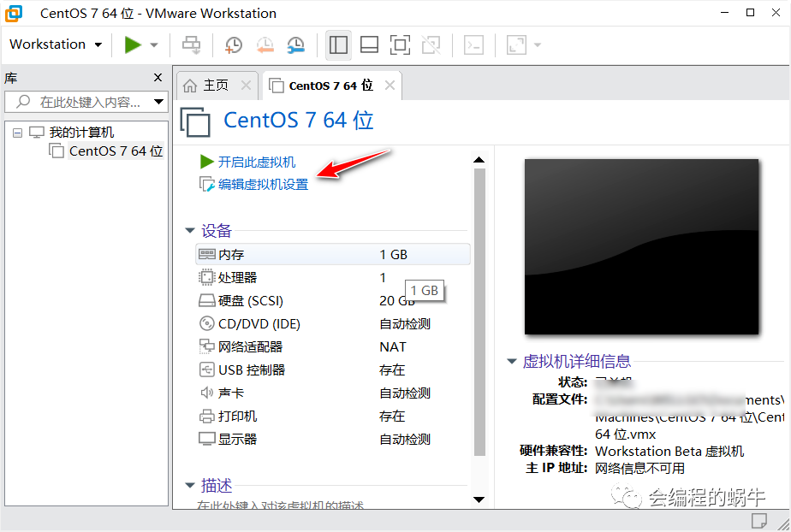This screenshot has width=791, height=532.
Task: Open the library search filter dropdown
Action: [x=159, y=102]
